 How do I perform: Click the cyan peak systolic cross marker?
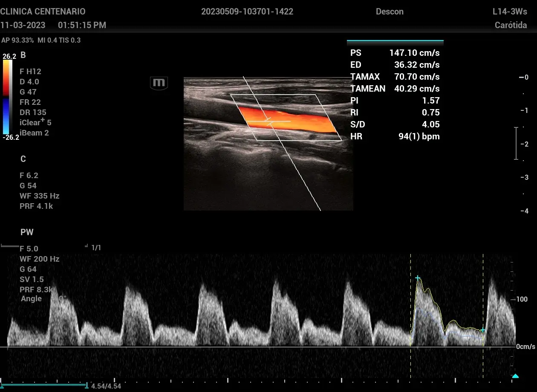tap(418, 278)
